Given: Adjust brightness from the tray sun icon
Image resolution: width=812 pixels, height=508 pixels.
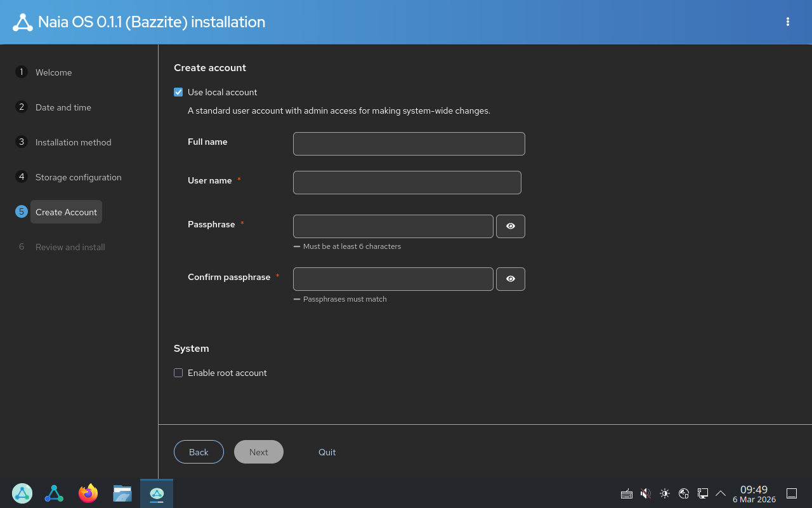Looking at the screenshot, I should (x=664, y=493).
